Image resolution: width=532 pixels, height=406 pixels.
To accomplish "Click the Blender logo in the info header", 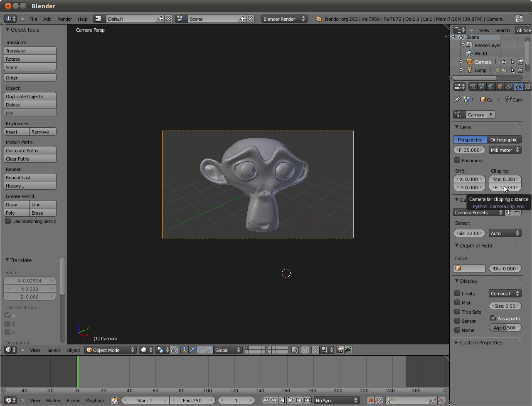I will pyautogui.click(x=318, y=19).
